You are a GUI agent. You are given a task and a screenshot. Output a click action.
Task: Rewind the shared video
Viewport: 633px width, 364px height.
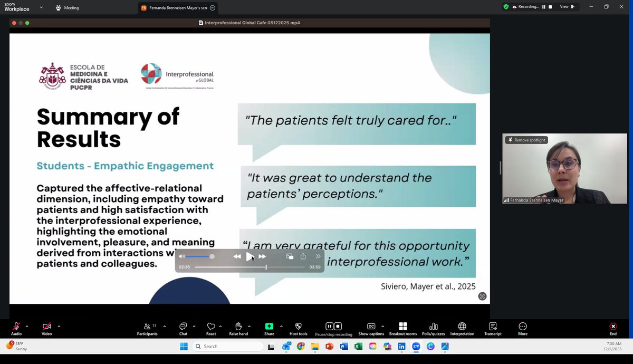pos(237,256)
